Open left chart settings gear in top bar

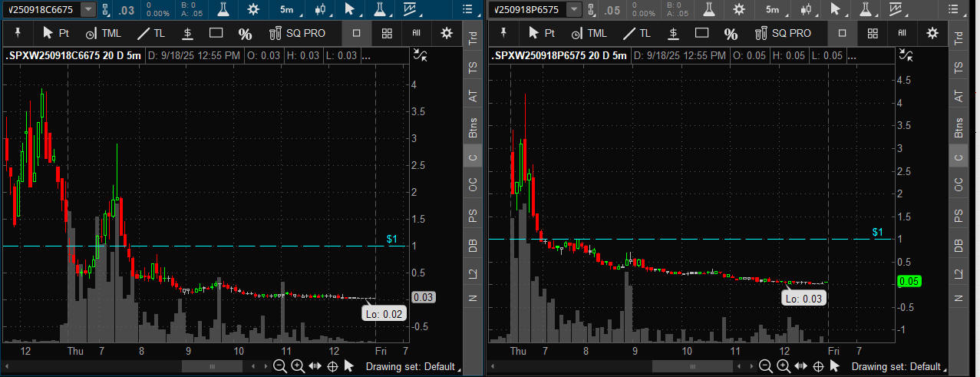pos(252,10)
